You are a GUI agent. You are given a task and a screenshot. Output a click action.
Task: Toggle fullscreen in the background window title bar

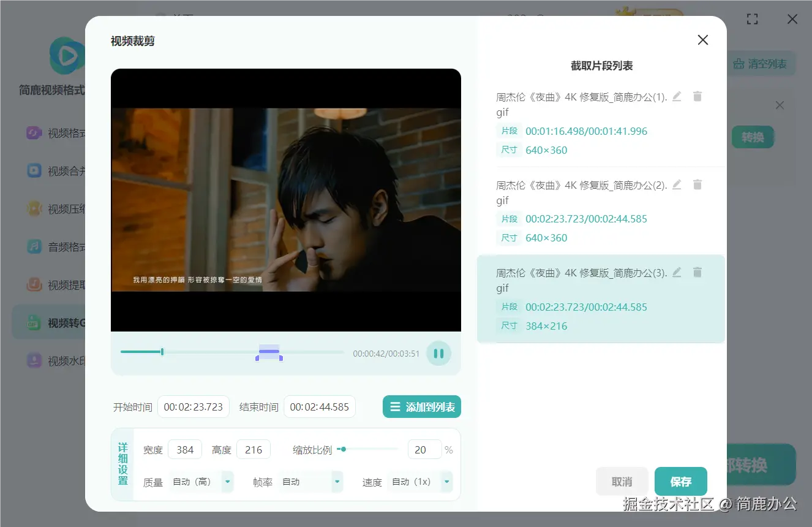tap(753, 19)
